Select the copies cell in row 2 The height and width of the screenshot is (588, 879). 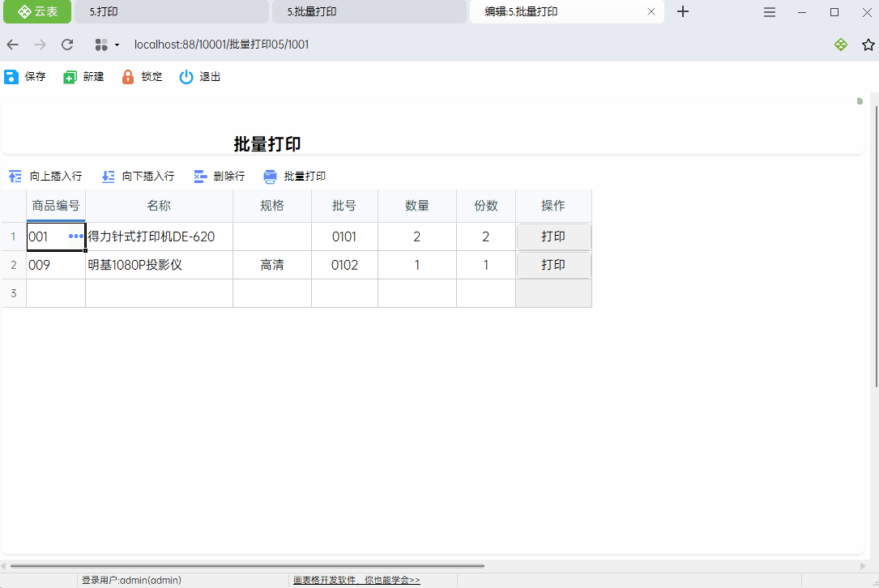pos(486,265)
